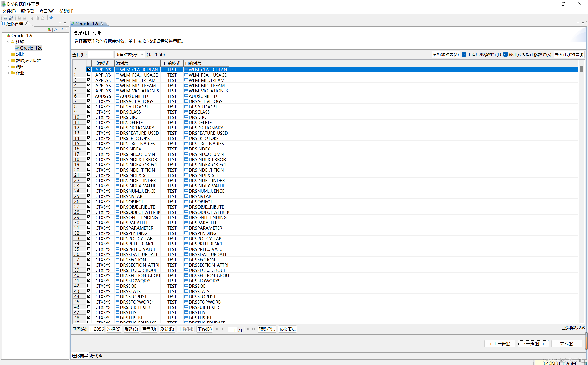Close the *Oracle-12c editor tab
The image size is (588, 365).
pos(102,23)
